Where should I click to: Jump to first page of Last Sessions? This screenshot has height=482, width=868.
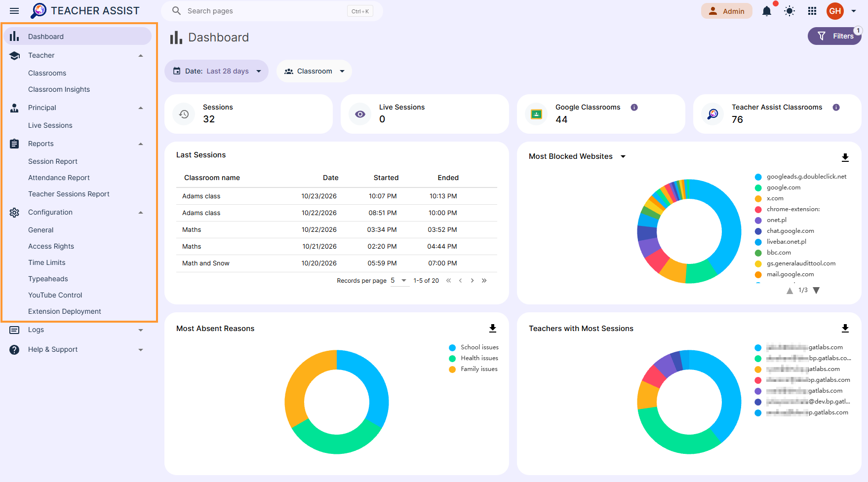pos(448,280)
